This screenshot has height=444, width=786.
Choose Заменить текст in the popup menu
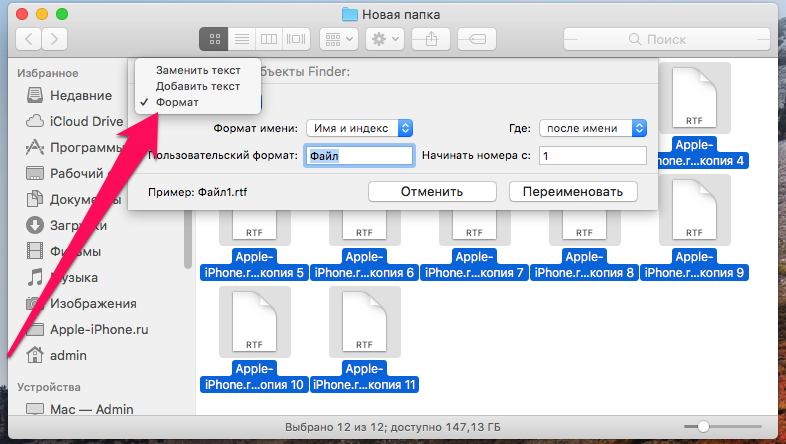198,70
